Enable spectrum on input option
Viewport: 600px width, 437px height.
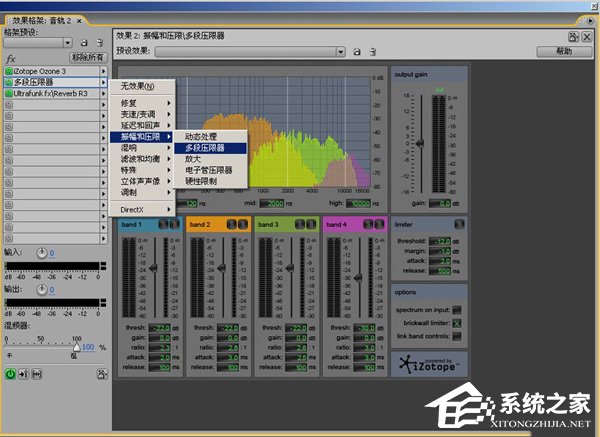point(457,310)
